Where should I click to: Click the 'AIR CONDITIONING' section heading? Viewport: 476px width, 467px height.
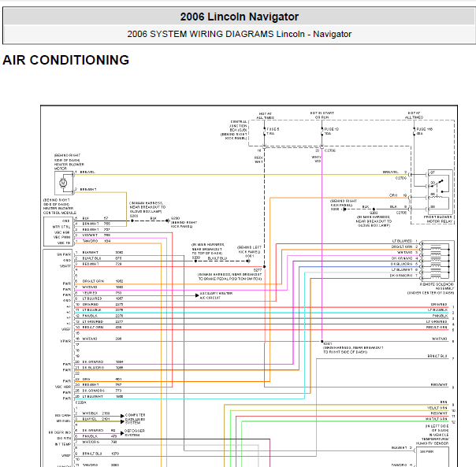(x=66, y=60)
